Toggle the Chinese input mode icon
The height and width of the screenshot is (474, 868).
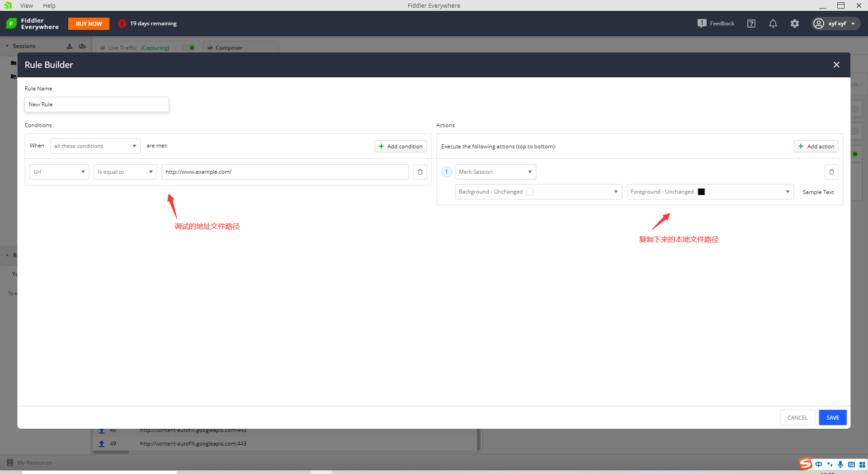click(x=819, y=465)
